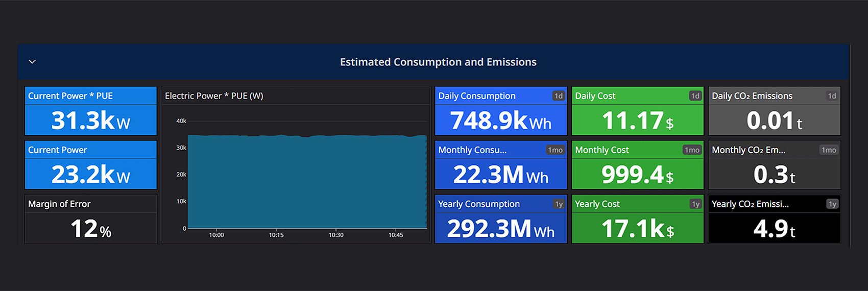Viewport: 868px width, 291px height.
Task: Open the Current Power * PUE panel title
Action: click(x=70, y=96)
